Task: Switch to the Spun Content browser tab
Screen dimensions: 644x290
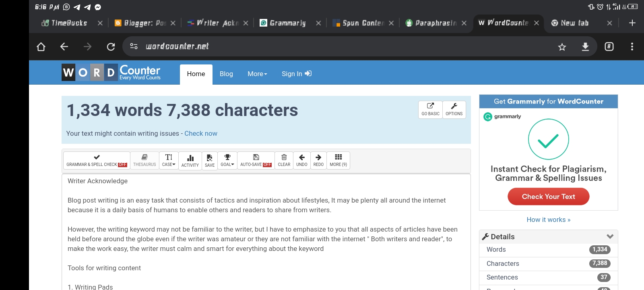Action: [359, 23]
